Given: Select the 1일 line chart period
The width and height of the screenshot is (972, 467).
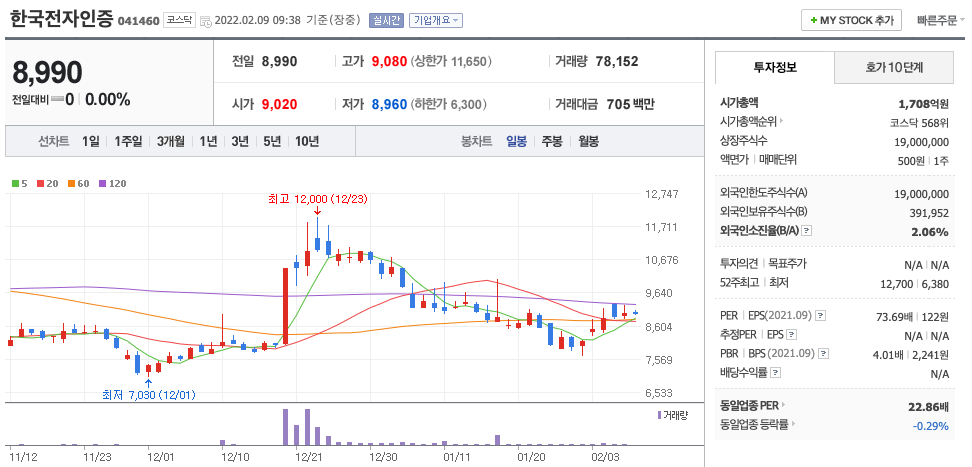Looking at the screenshot, I should click(91, 141).
